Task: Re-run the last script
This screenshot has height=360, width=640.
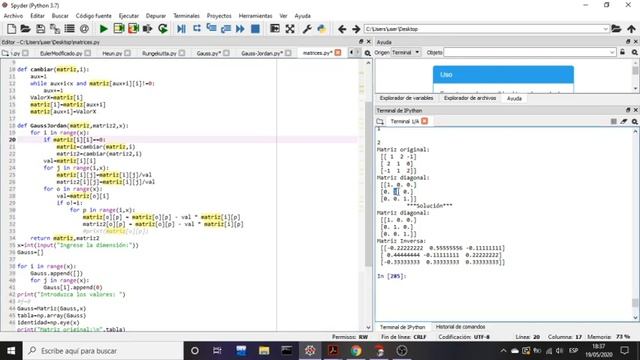Action: (x=163, y=29)
